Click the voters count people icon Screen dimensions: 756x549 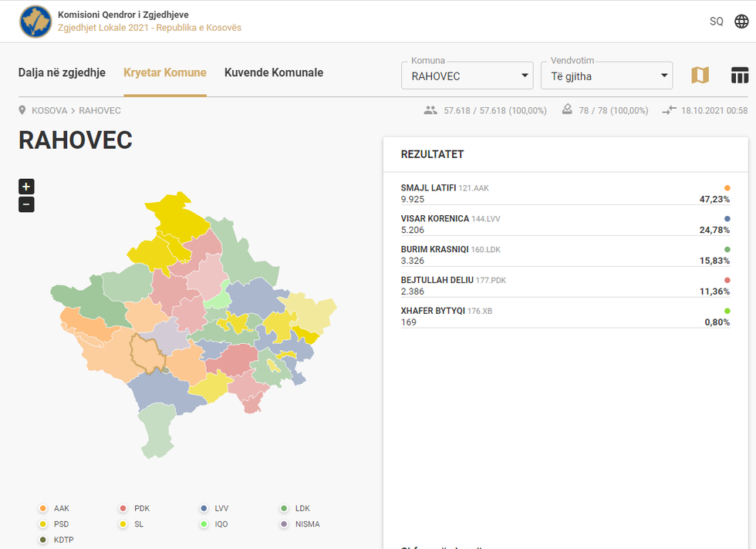(430, 110)
